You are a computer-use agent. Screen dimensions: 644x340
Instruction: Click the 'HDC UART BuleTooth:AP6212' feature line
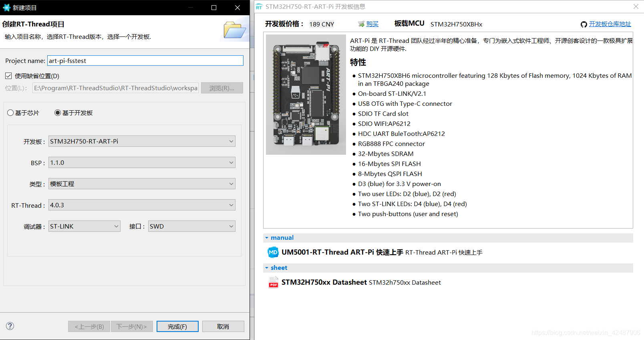(x=401, y=134)
